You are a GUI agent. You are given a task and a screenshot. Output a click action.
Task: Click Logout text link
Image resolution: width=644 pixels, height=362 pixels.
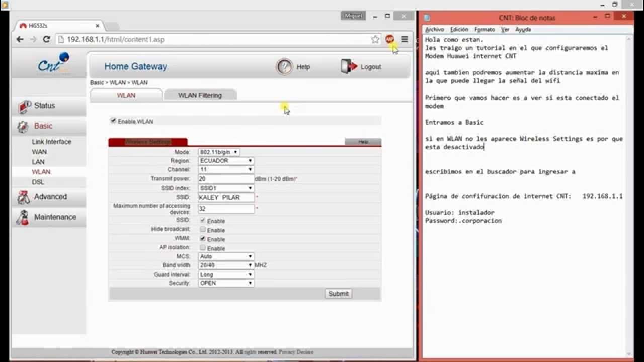pos(371,67)
